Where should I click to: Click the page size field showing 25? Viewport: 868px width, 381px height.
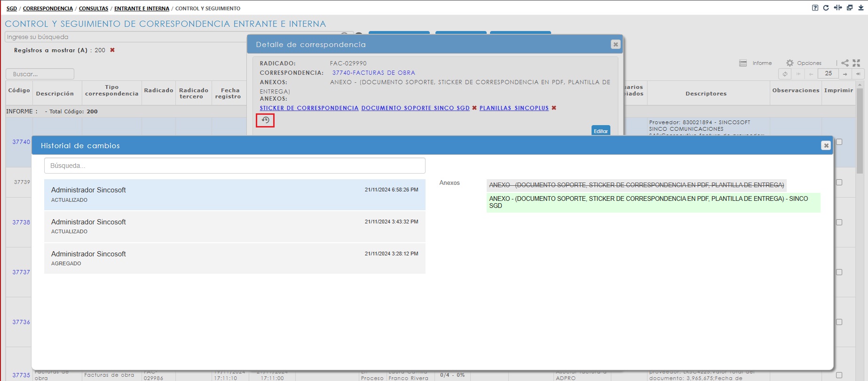click(828, 73)
